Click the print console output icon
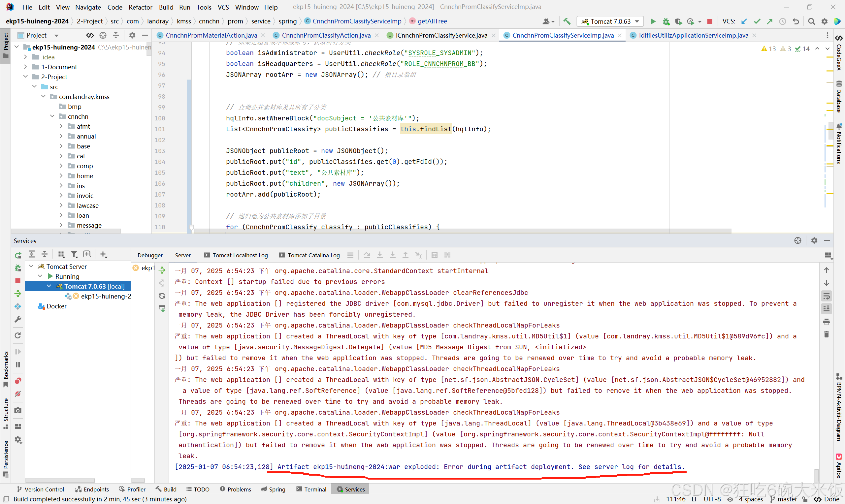 click(826, 322)
